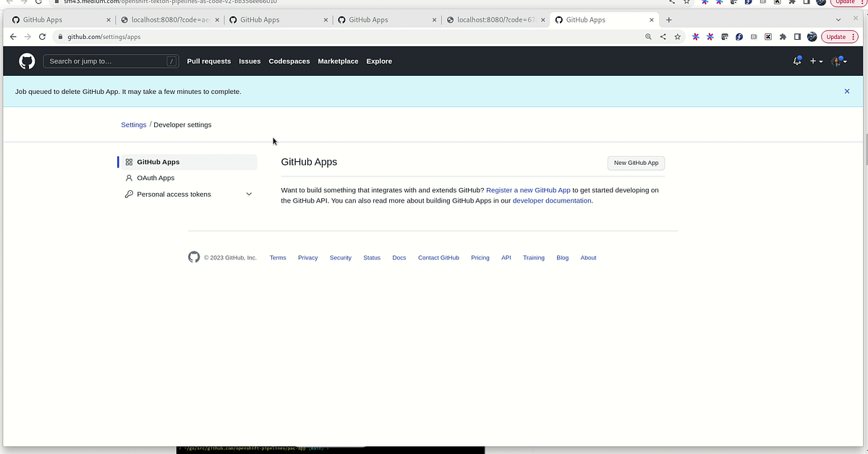Screen dimensions: 868x454
Task: Click the share icon in the toolbar
Action: (x=663, y=36)
